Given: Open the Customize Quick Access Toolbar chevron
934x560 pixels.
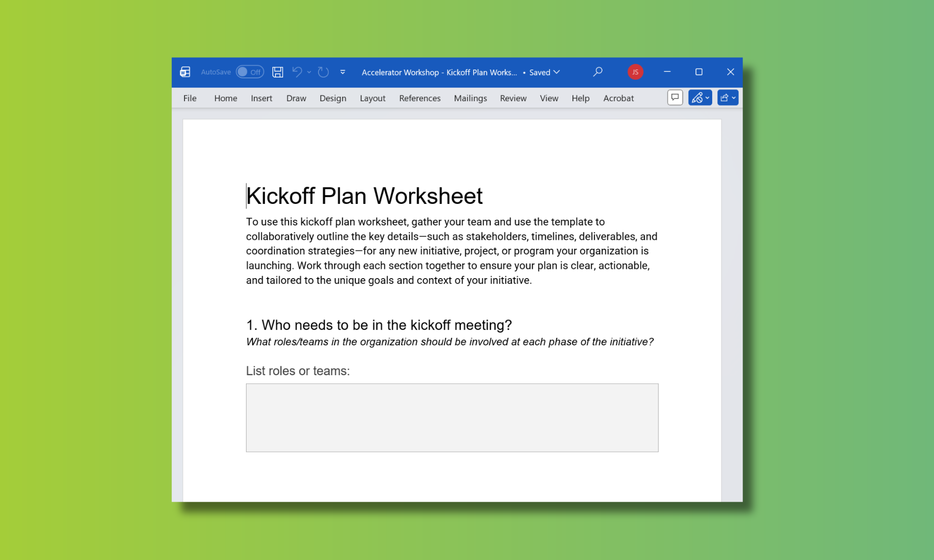Looking at the screenshot, I should [x=343, y=72].
